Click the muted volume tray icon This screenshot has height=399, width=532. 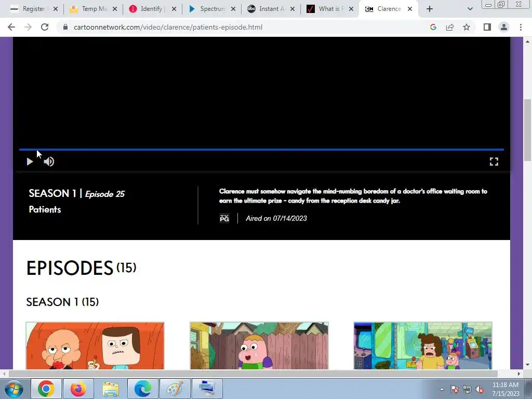click(480, 389)
